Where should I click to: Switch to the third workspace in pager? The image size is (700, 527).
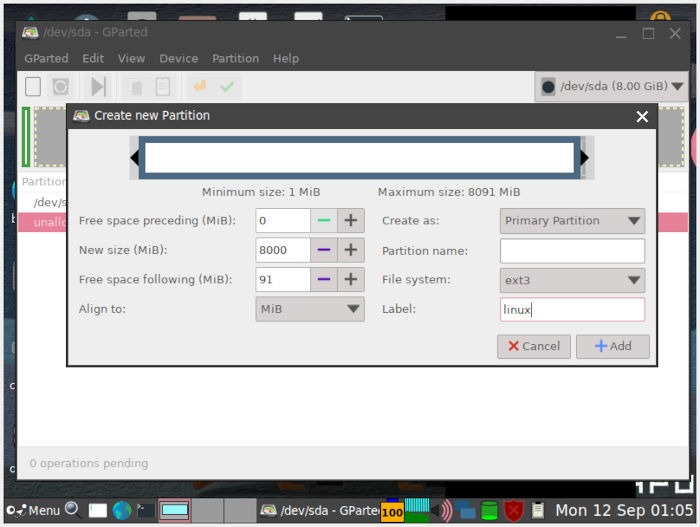tap(240, 510)
